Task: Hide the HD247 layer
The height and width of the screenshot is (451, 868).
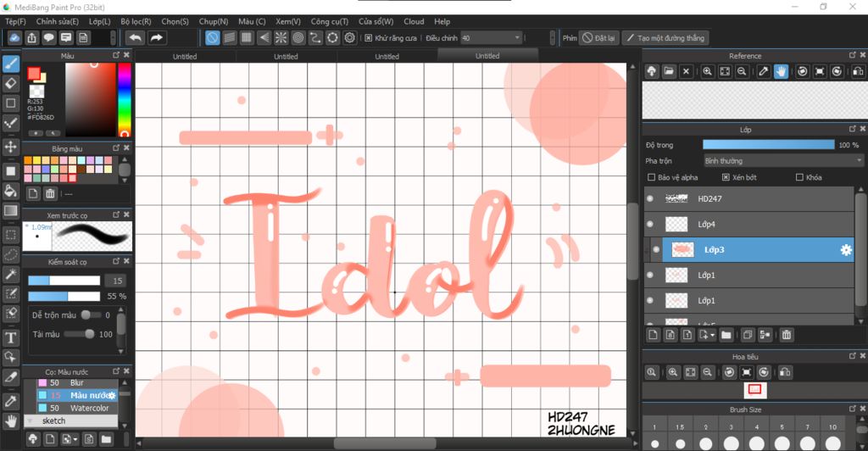Action: point(650,198)
